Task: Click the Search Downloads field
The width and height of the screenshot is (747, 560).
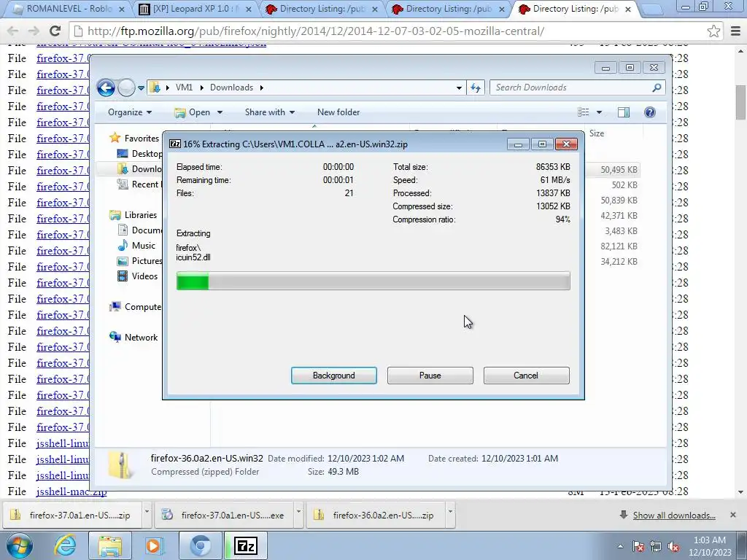Action: (578, 87)
